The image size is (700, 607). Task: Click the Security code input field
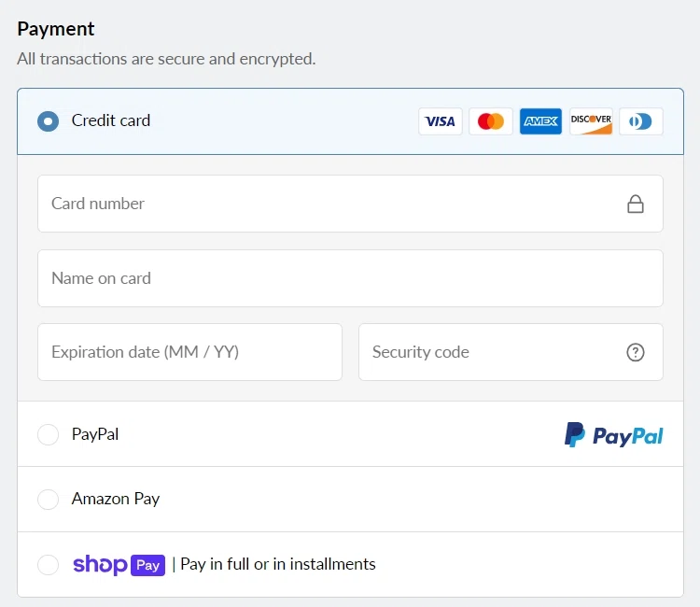490,352
